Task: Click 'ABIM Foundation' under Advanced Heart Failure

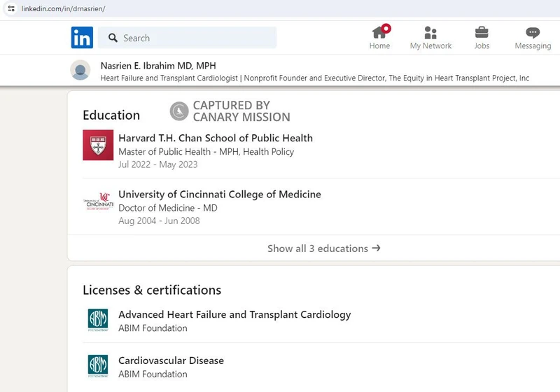Action: click(153, 328)
